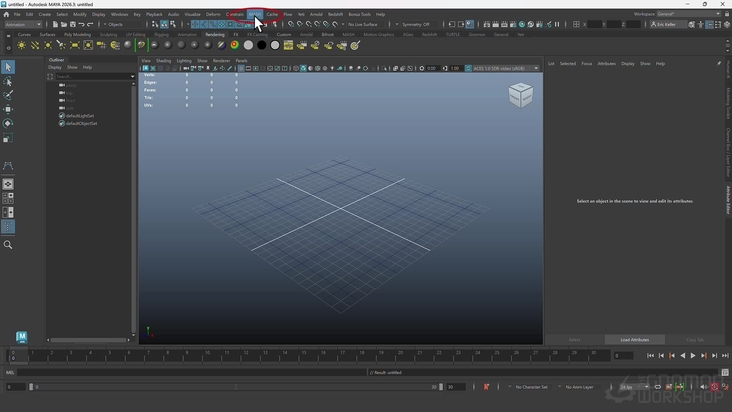Screen dimensions: 732x412
Task: Open the Shading menu in viewport panel
Action: pos(163,60)
